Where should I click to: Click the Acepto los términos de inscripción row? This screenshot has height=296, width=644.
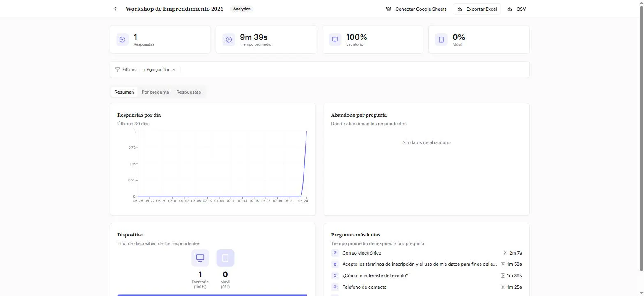(x=426, y=264)
